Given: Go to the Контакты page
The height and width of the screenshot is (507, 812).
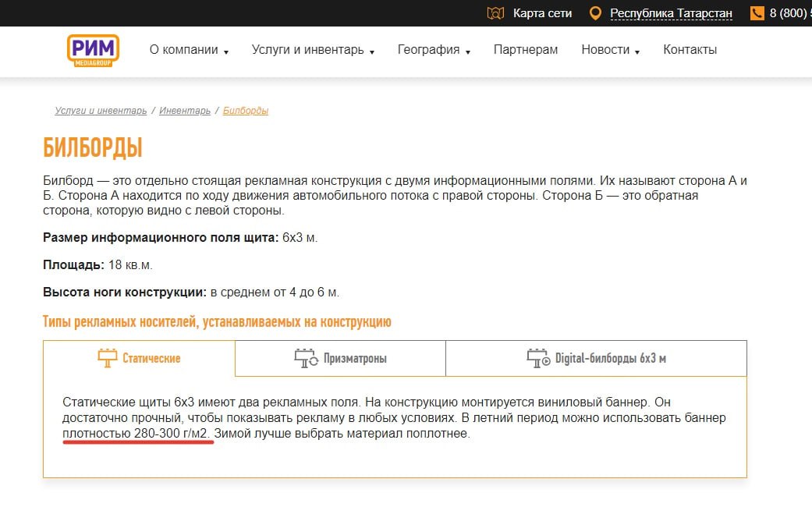Looking at the screenshot, I should coord(690,50).
